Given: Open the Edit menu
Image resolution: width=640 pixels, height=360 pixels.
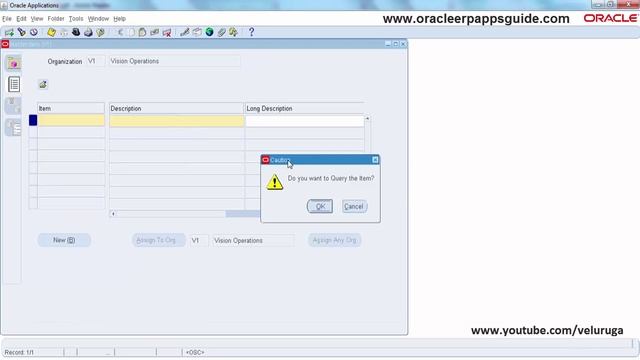Looking at the screenshot, I should [x=21, y=19].
